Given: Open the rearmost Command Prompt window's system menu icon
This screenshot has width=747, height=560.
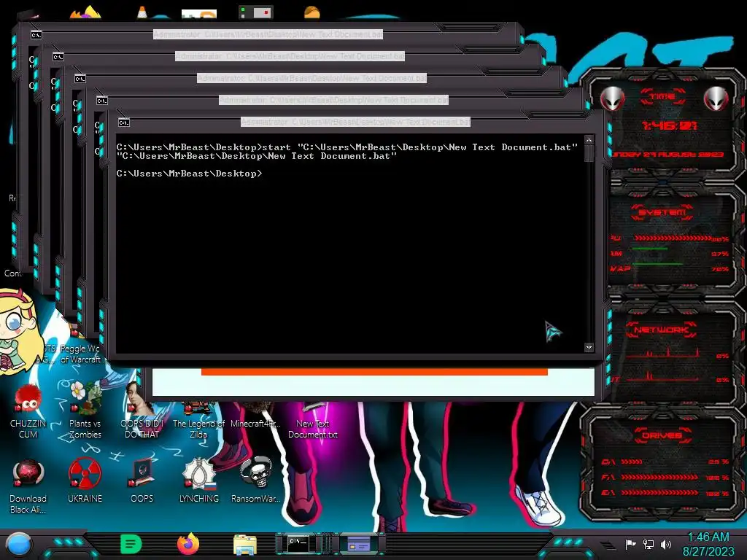Looking at the screenshot, I should [x=36, y=35].
